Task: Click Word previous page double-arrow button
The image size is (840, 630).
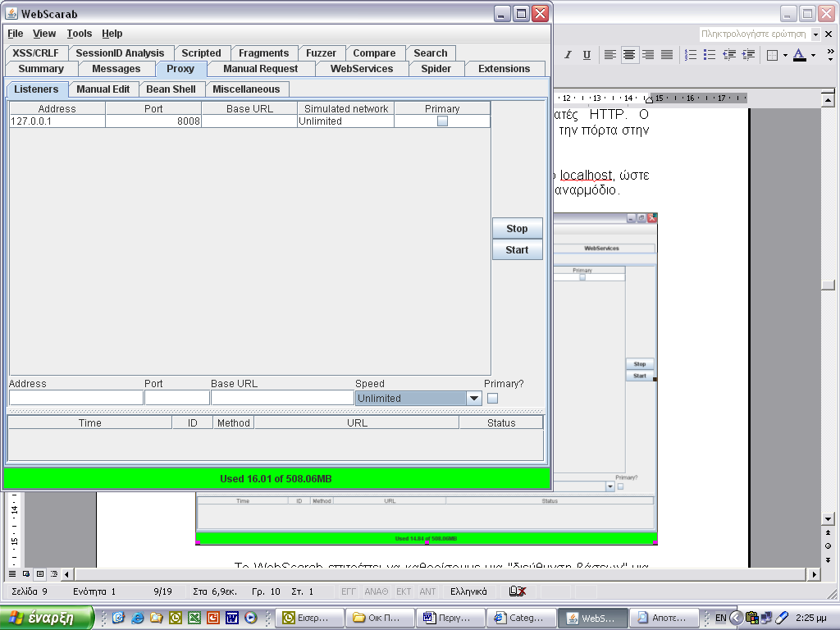Action: pyautogui.click(x=828, y=532)
